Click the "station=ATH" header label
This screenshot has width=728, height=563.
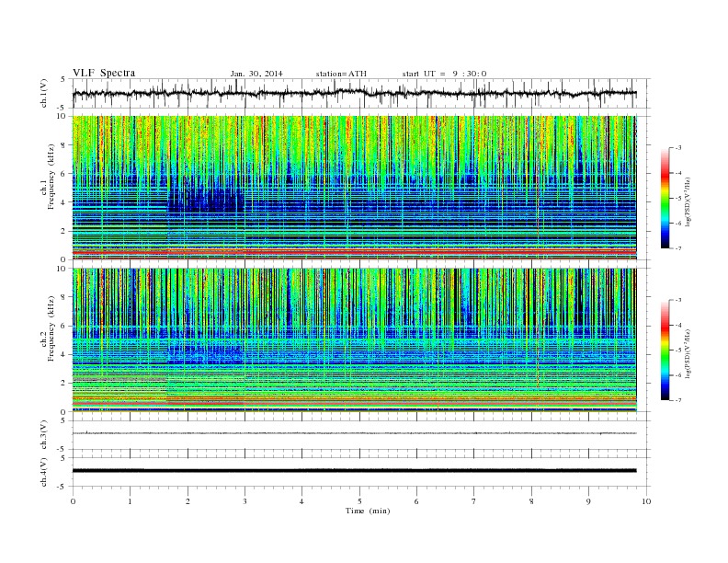point(341,74)
